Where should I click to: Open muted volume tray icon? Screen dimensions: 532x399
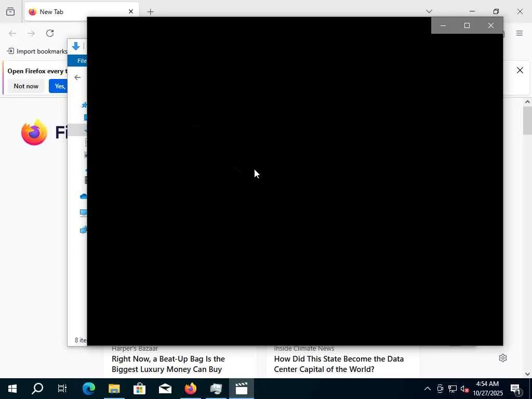coord(465,389)
